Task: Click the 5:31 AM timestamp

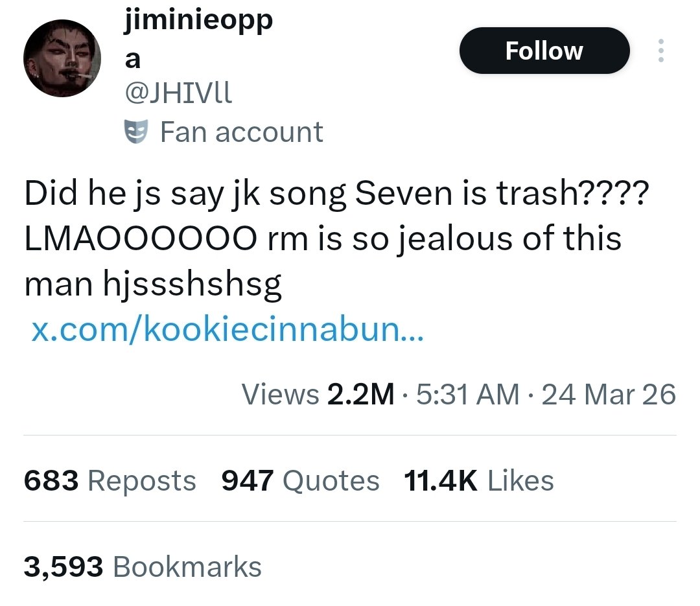Action: 468,394
